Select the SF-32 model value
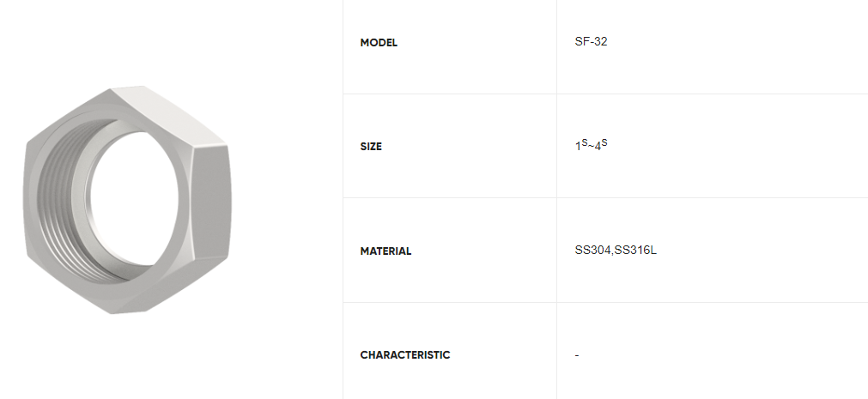 coord(592,41)
